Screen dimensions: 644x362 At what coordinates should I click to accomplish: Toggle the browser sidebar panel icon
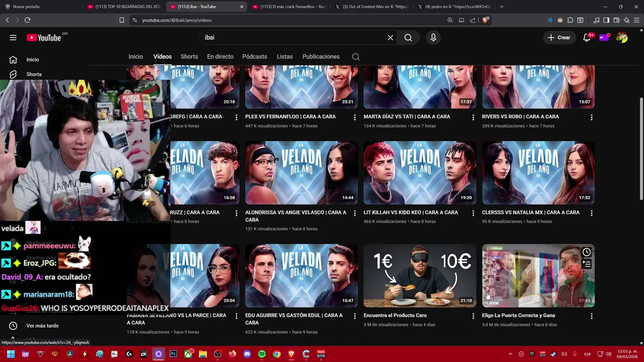(x=606, y=20)
